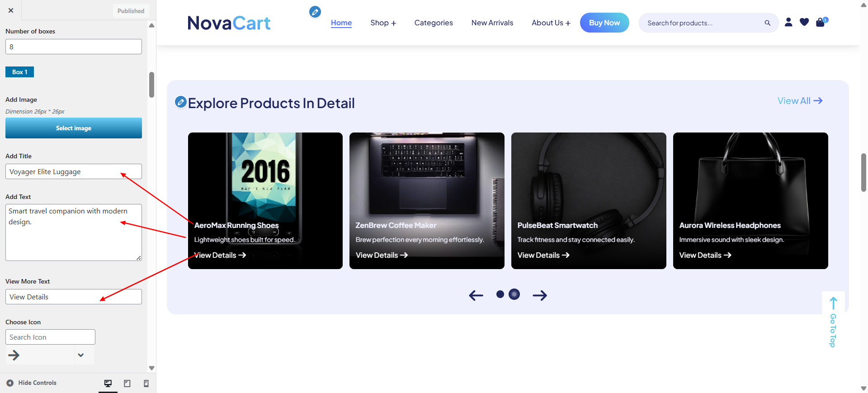Select the second carousel pagination dot
Image resolution: width=868 pixels, height=393 pixels.
[514, 294]
